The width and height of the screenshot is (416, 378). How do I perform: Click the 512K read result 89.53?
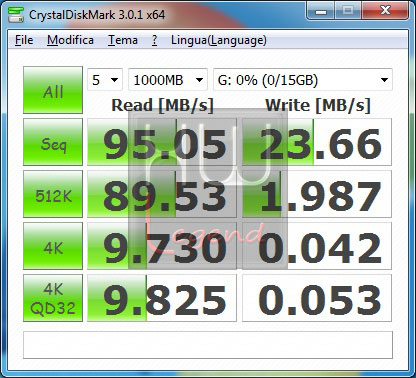coord(162,194)
